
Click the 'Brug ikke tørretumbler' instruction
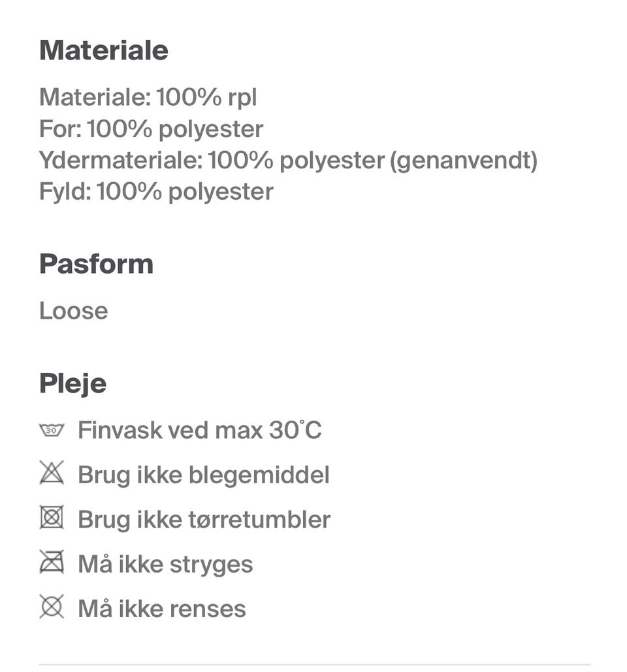point(204,519)
